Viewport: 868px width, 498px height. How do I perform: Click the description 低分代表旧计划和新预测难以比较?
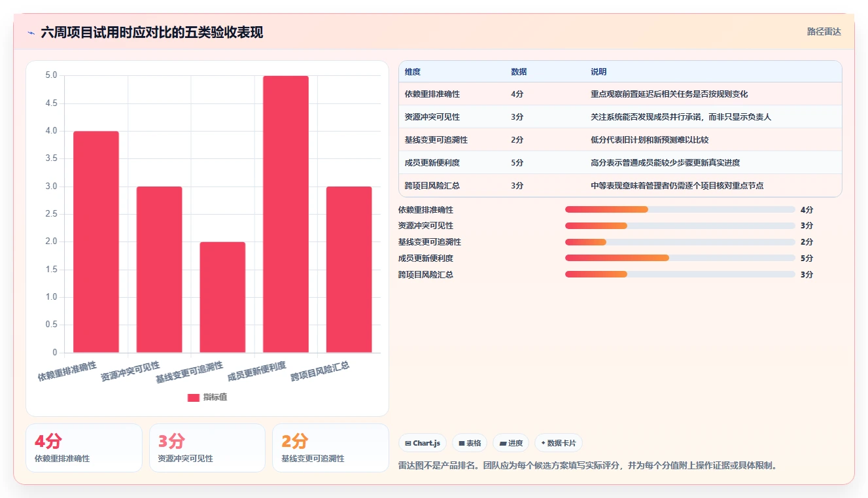point(650,140)
